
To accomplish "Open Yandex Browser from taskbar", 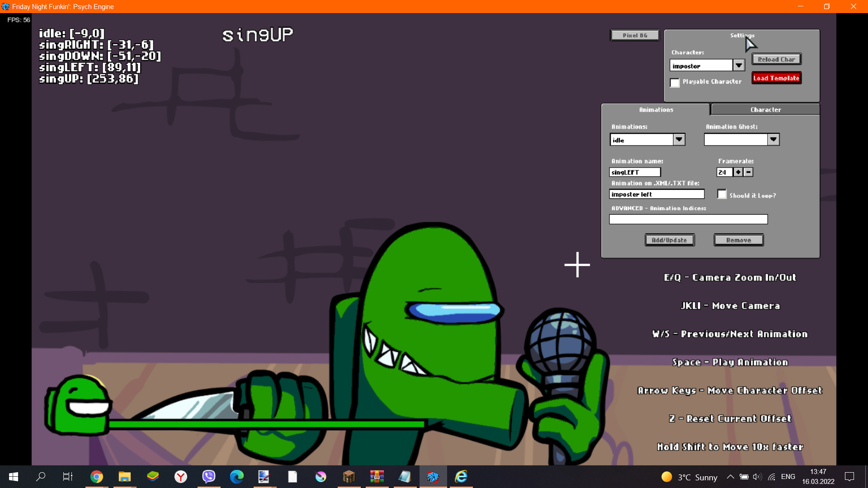I will point(180,477).
